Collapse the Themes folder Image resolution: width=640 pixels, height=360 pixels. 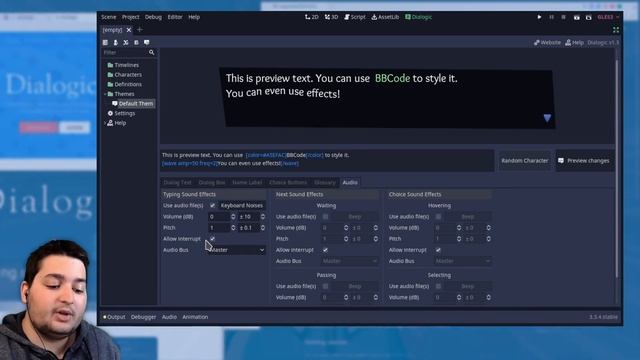click(105, 94)
